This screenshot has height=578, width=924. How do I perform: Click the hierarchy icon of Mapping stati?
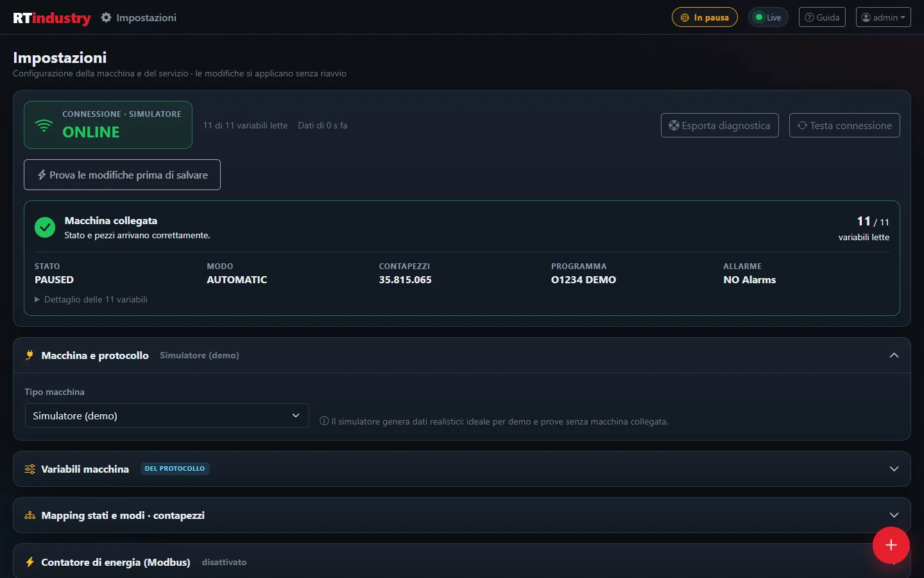click(30, 515)
